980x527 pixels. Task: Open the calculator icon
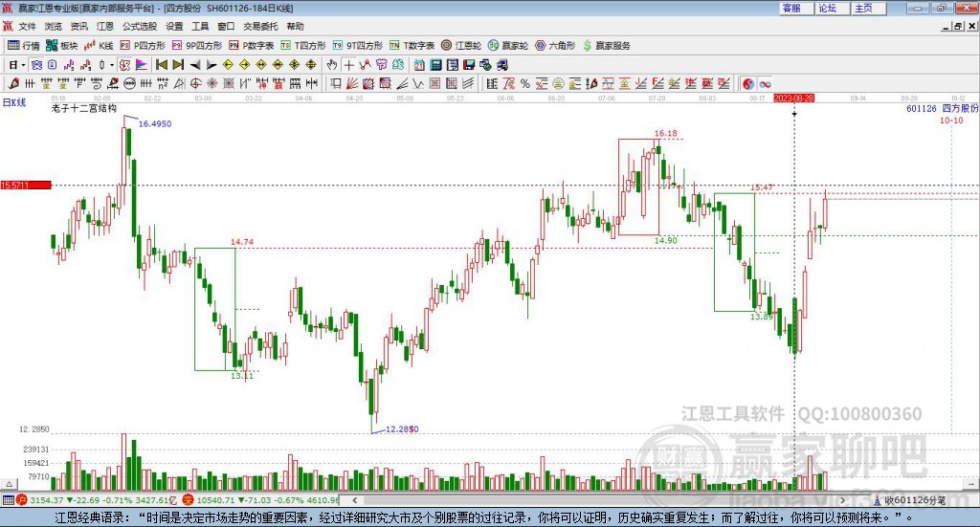(x=435, y=65)
